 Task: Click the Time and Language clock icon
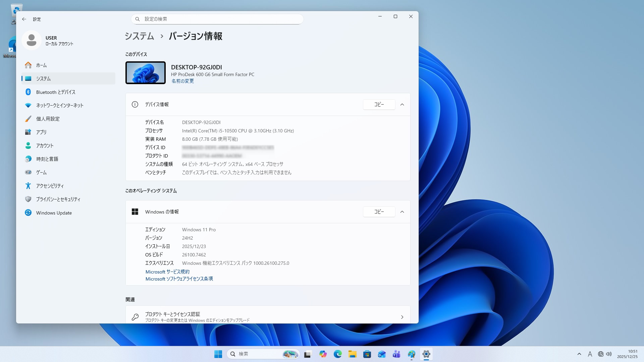point(28,159)
